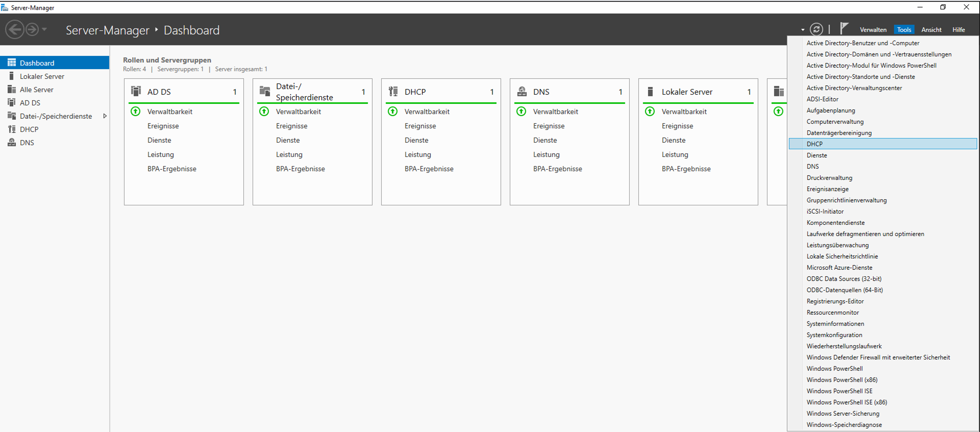Screen dimensions: 980x432
Task: Select Lokaler Server in the sidebar
Action: (x=42, y=76)
